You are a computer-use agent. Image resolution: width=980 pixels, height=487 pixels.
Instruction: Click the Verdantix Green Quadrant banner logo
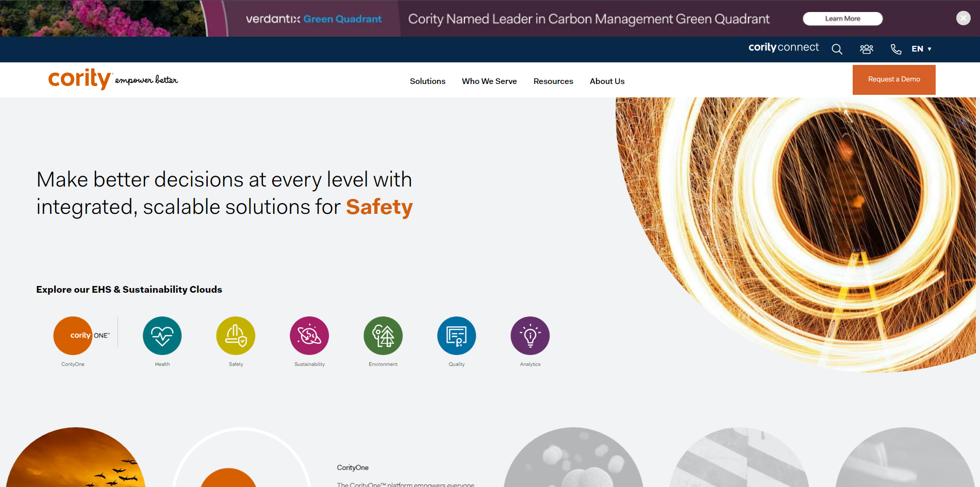point(313,19)
